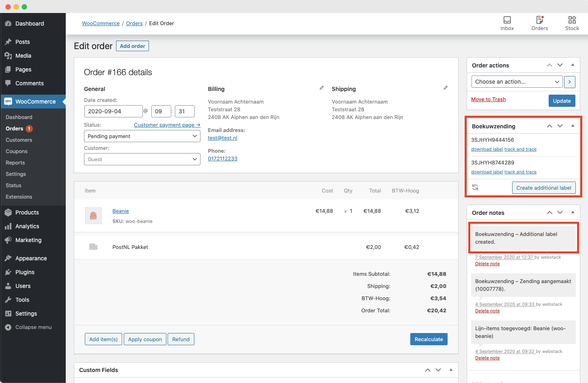The height and width of the screenshot is (383, 588).
Task: Toggle Order notes panel collapse triangle
Action: click(x=573, y=212)
